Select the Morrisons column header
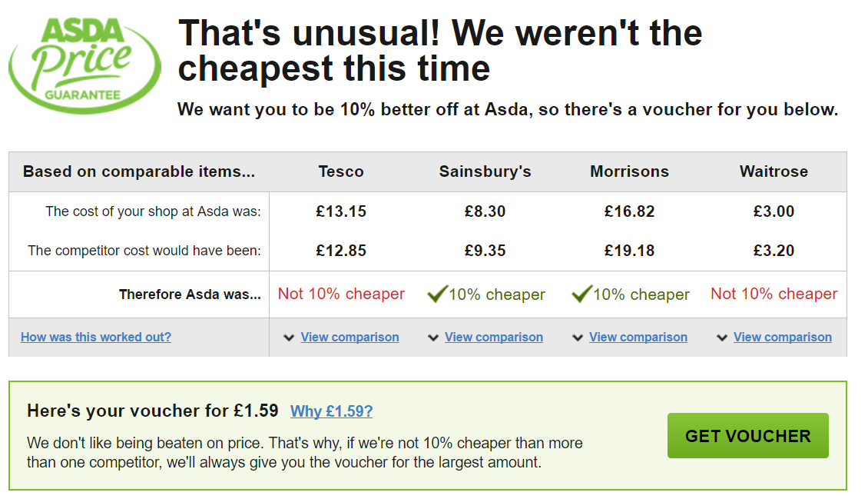Image resolution: width=868 pixels, height=499 pixels. pyautogui.click(x=630, y=171)
